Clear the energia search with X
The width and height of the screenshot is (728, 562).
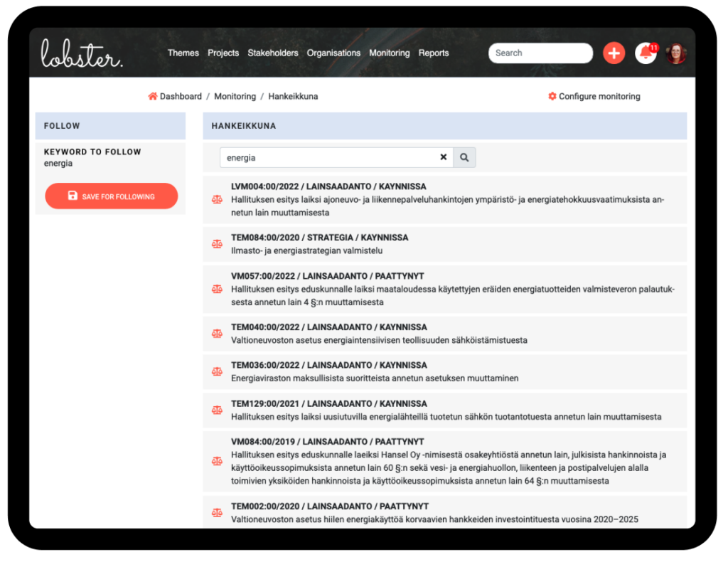click(x=444, y=157)
